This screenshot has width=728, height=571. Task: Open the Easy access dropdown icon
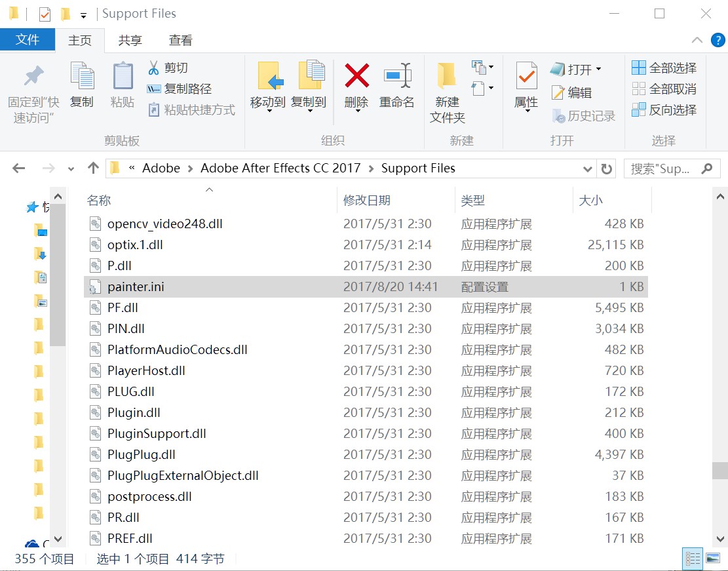482,88
